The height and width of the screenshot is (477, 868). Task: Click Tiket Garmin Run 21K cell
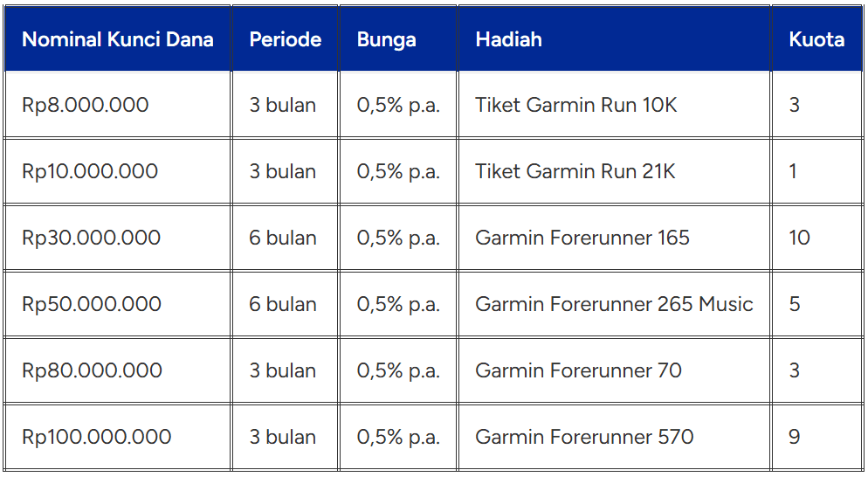(x=615, y=171)
